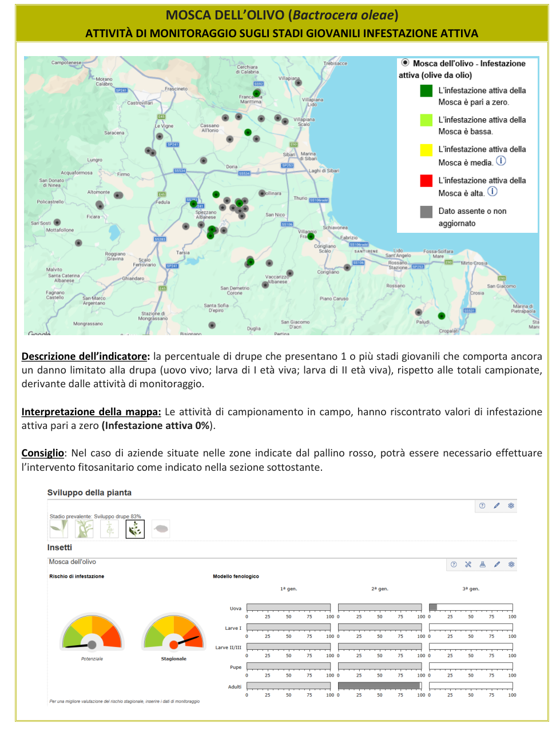The width and height of the screenshot is (560, 731).
Task: Click Larve I progress bar for 2ª gen.
Action: [x=380, y=627]
